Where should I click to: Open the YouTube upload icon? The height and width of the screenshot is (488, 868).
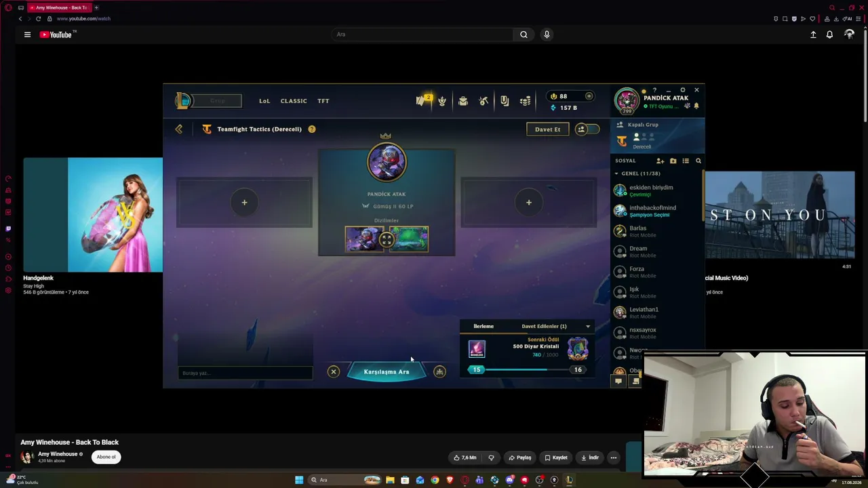813,35
